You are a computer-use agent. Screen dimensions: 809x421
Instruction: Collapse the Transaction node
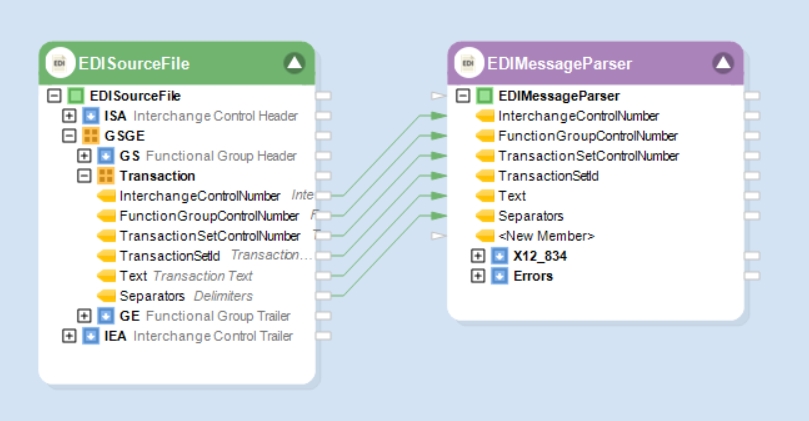[84, 176]
